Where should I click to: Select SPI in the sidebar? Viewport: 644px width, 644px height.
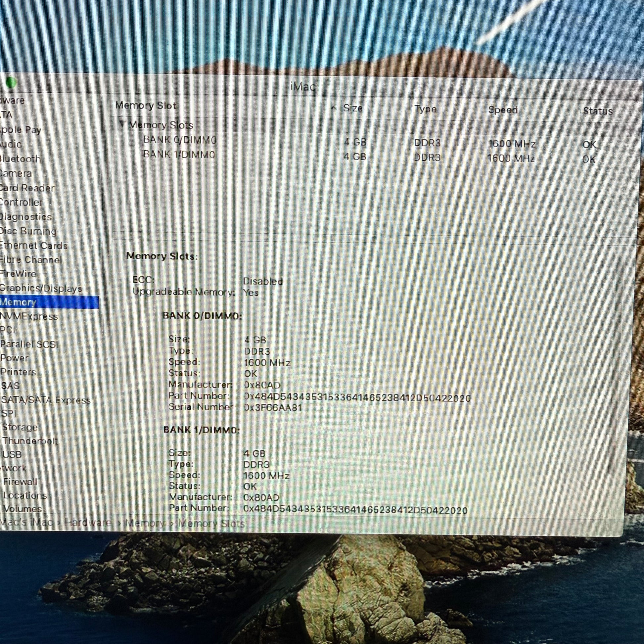[9, 413]
